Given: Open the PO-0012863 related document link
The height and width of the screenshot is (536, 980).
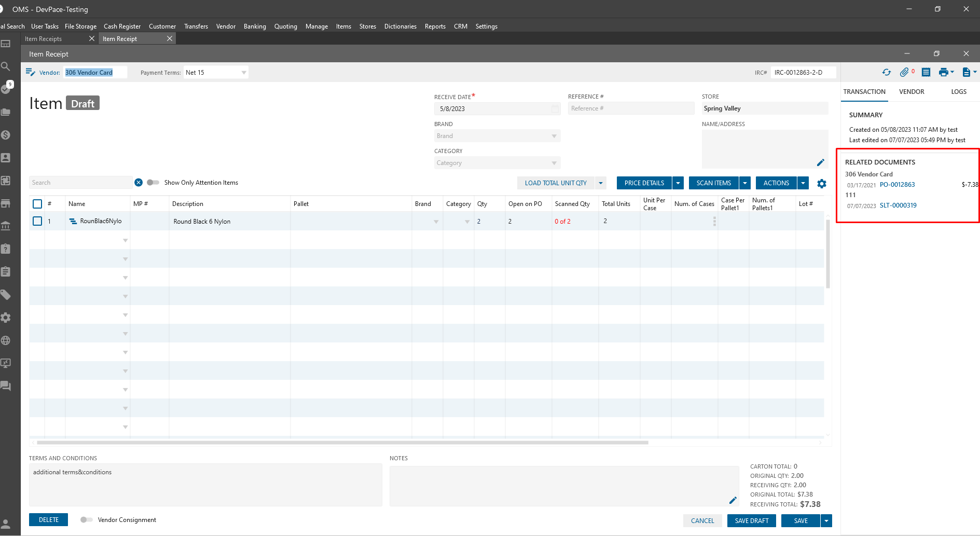Looking at the screenshot, I should tap(897, 185).
